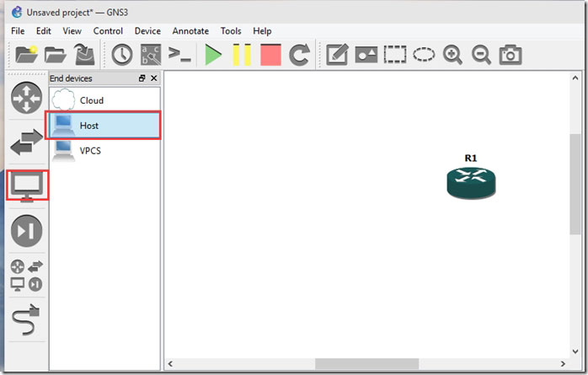Screen dimensions: 588x375
Task: Take a screenshot with camera icon
Action: click(510, 55)
